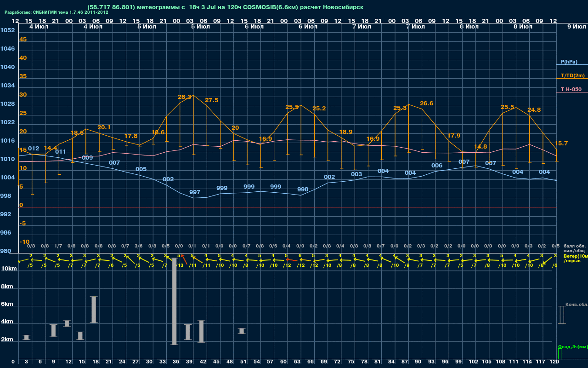Screen dimensions: 588x368
Task: Click the blue line under P(hPa) legend
Action: point(572,65)
